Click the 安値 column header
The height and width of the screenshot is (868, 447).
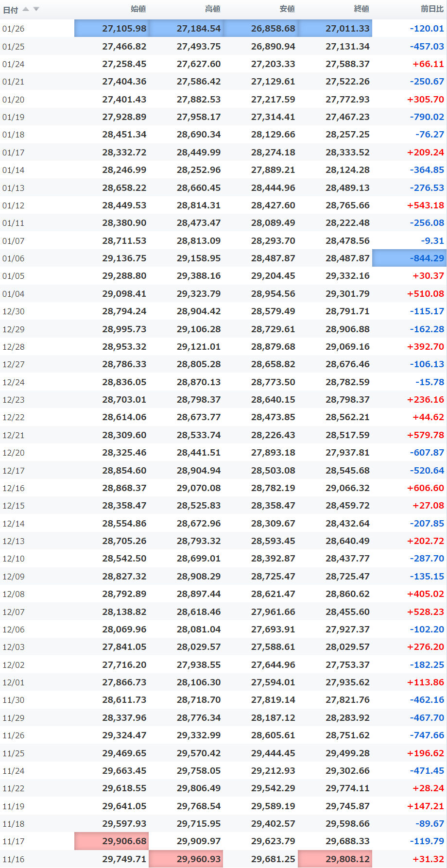(x=287, y=9)
